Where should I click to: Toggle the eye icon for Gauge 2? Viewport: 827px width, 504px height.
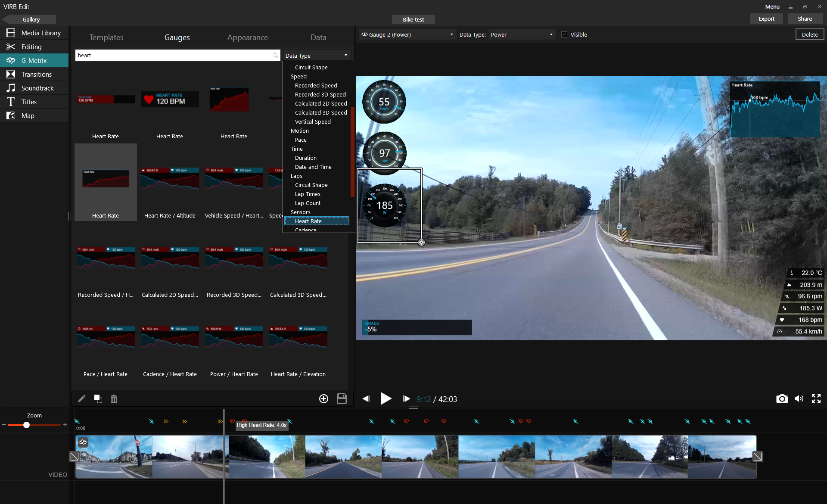coord(364,34)
